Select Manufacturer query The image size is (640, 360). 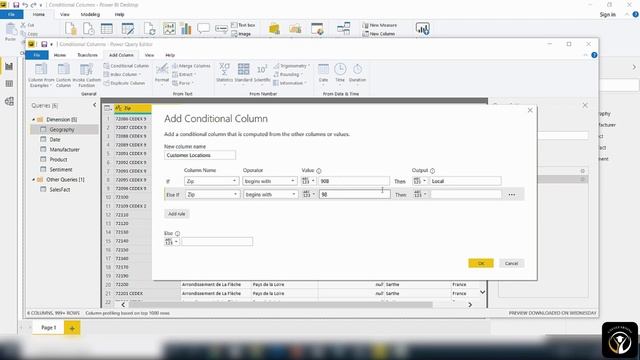tap(64, 149)
